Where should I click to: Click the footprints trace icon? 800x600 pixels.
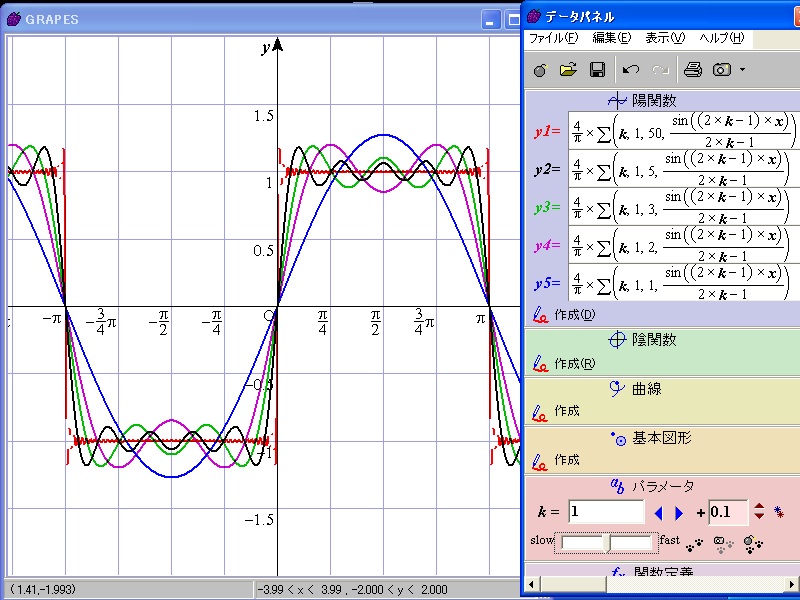coord(696,543)
